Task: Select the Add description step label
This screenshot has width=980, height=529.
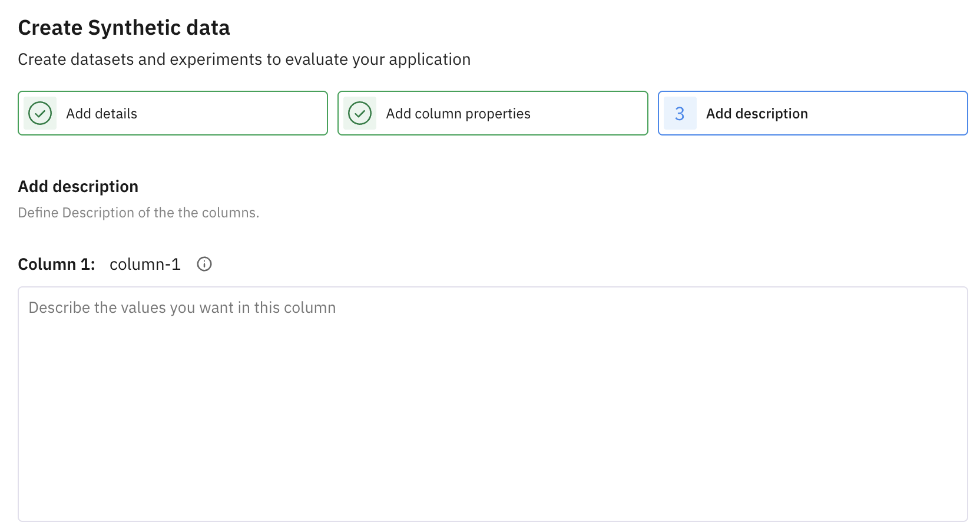Action: pyautogui.click(x=757, y=114)
